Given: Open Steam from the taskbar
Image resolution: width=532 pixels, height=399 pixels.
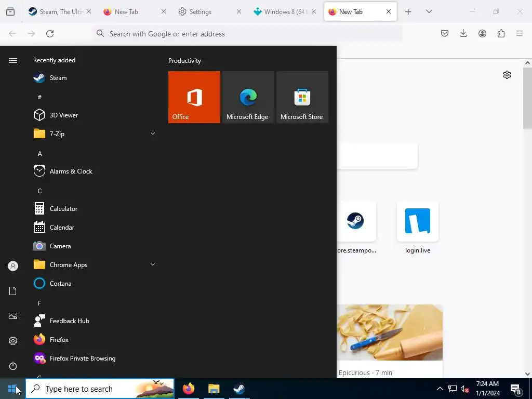Looking at the screenshot, I should pos(239,389).
